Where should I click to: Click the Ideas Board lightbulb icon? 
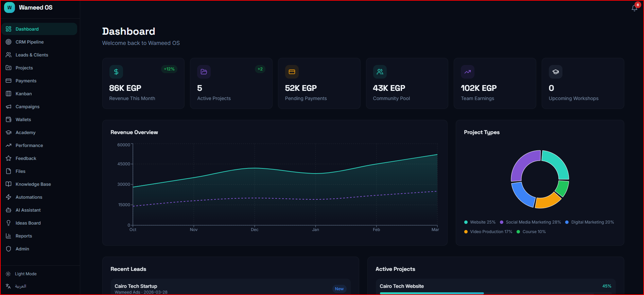coord(8,223)
